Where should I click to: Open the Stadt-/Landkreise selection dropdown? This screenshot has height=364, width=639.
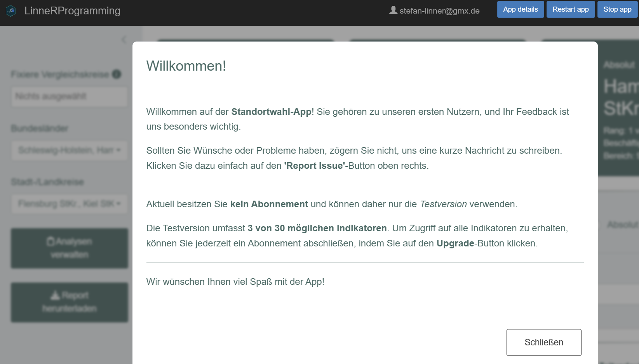(69, 204)
